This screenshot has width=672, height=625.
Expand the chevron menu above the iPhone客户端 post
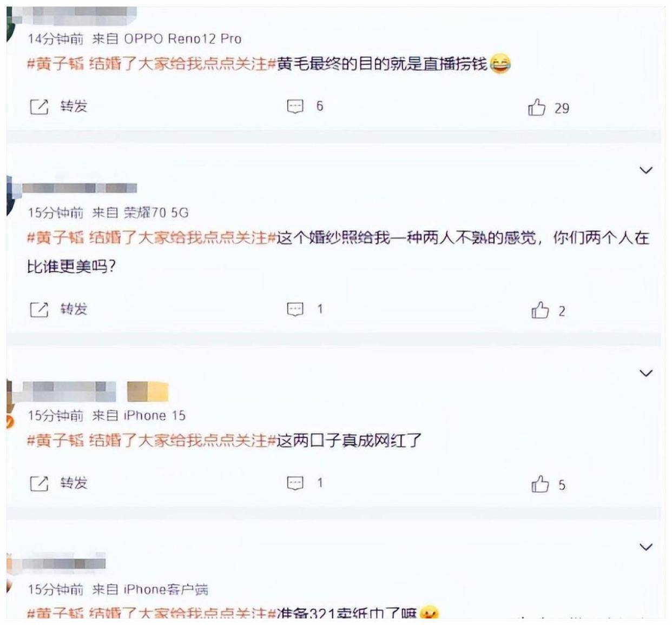645,547
